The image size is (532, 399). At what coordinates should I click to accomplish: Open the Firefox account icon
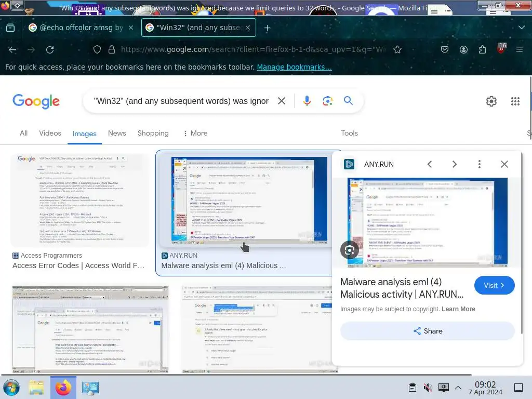(463, 49)
